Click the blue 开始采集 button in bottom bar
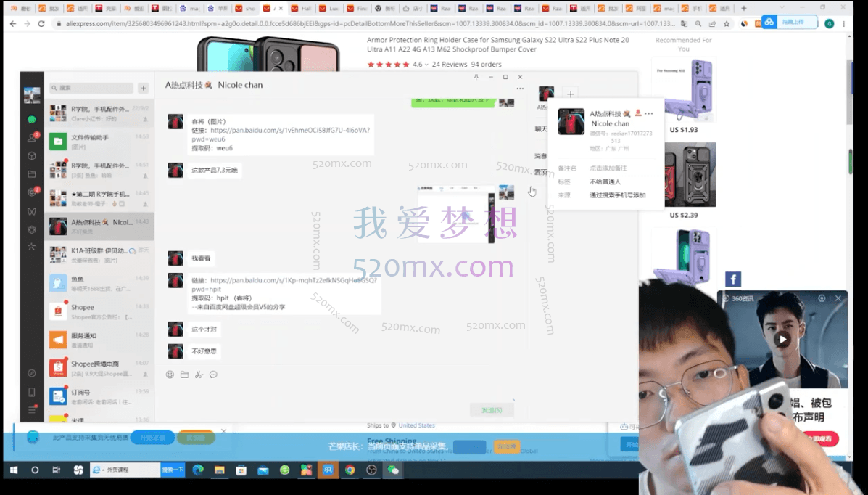Viewport: 868px width, 495px height. coord(152,438)
